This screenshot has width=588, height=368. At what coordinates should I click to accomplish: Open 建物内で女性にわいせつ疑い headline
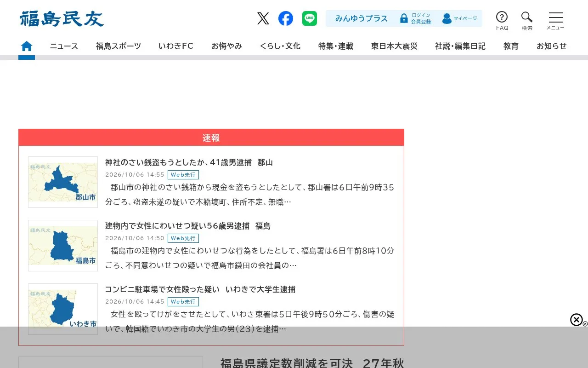[x=188, y=226]
